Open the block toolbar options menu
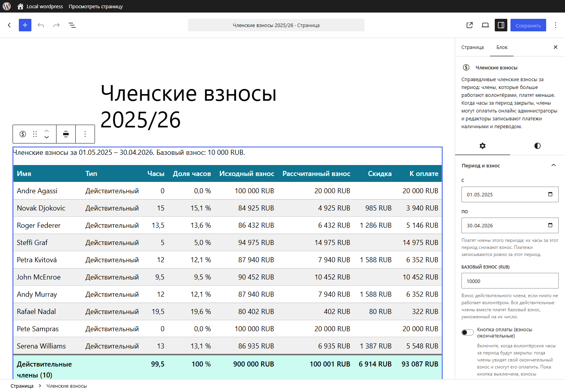The image size is (565, 392). tap(85, 134)
